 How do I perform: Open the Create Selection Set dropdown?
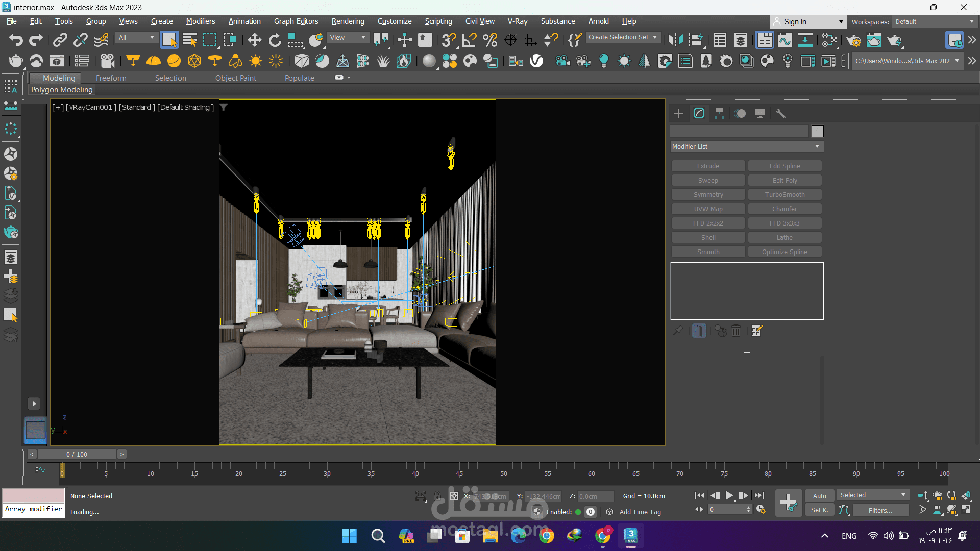click(622, 37)
